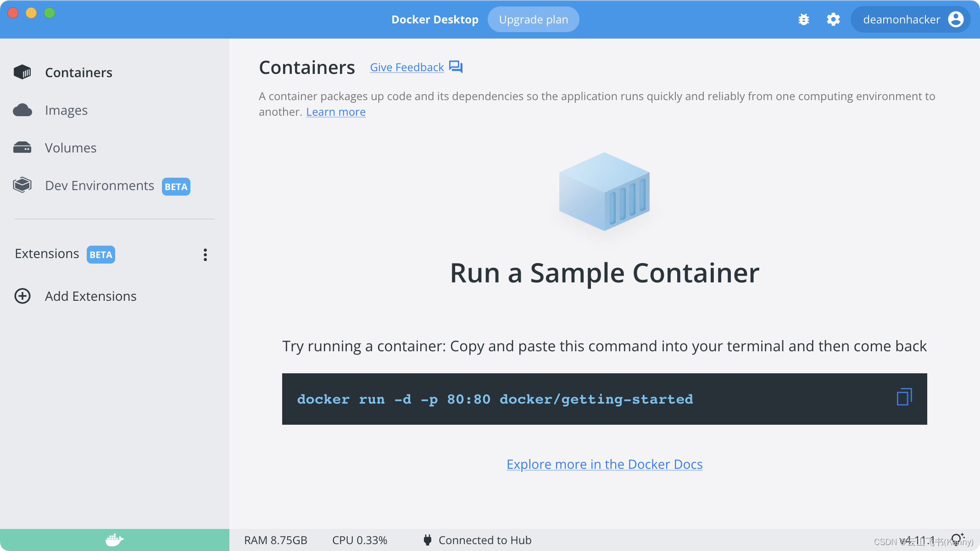This screenshot has height=551, width=980.
Task: Open Dev Environments in the sidebar
Action: (x=99, y=186)
